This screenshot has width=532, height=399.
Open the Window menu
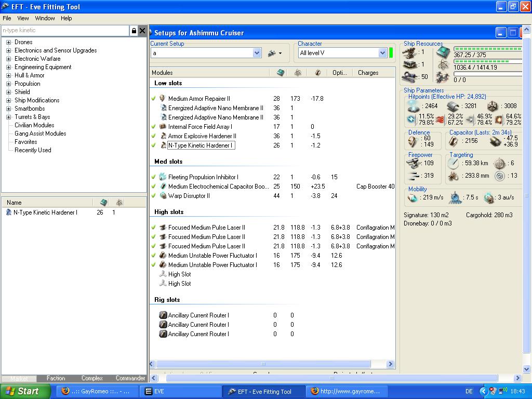click(x=45, y=18)
